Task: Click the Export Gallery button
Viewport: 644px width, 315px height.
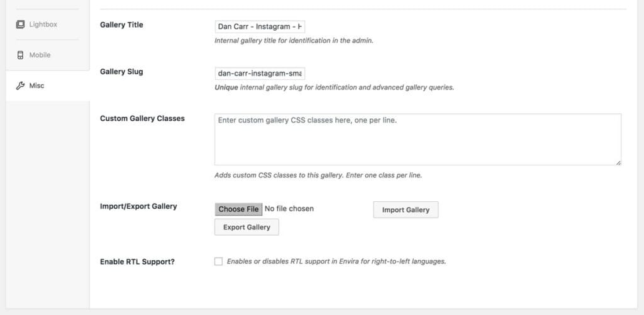Action: tap(247, 227)
